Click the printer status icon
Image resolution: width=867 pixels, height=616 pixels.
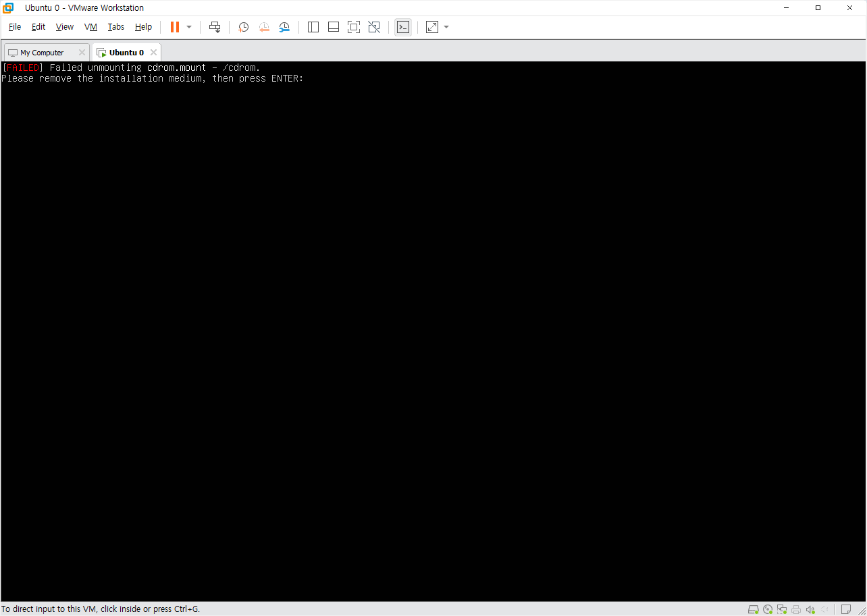click(796, 609)
